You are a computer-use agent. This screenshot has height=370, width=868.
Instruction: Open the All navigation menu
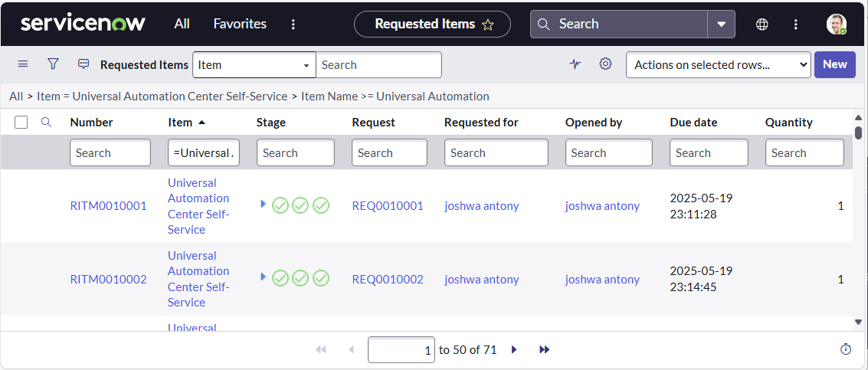click(x=182, y=24)
